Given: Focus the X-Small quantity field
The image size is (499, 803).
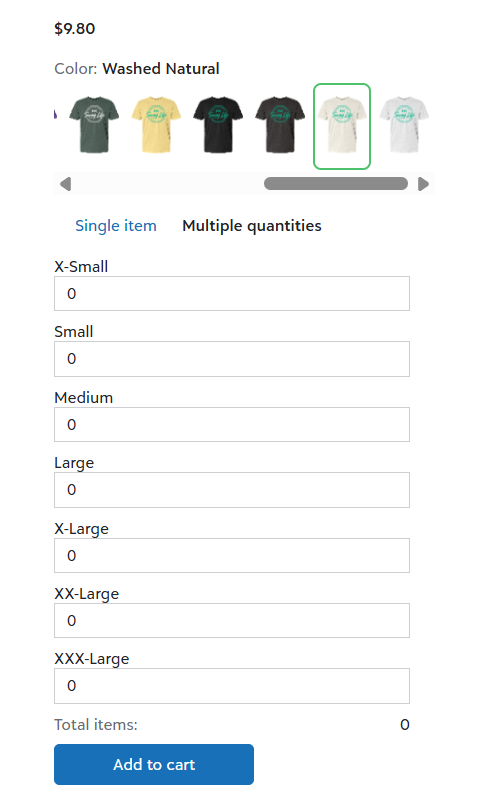Looking at the screenshot, I should 232,293.
